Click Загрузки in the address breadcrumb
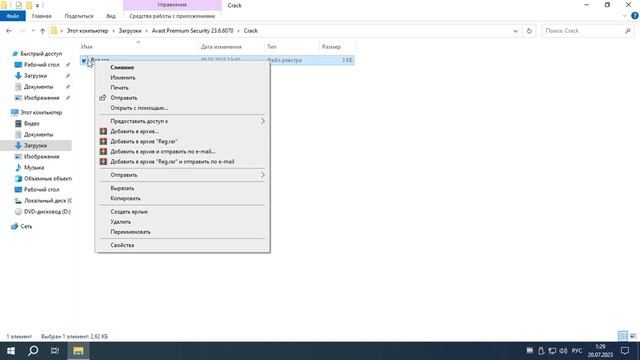640x360 pixels. tap(130, 31)
